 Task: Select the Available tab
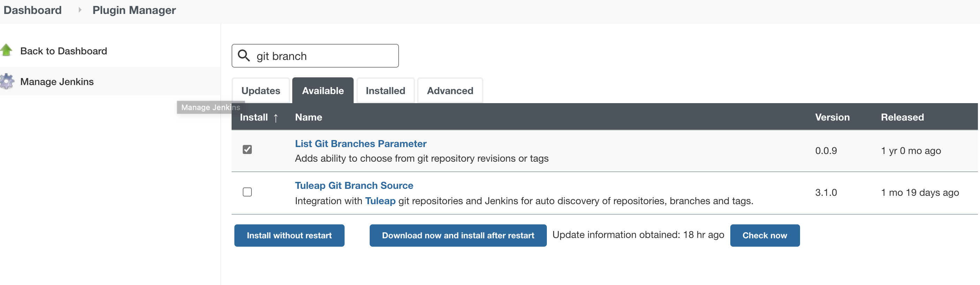323,91
